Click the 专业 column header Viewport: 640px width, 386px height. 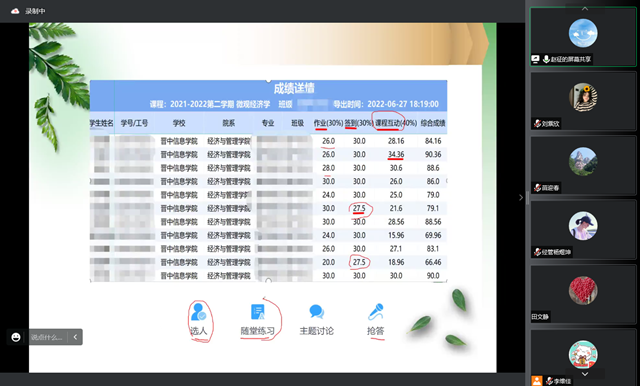pyautogui.click(x=268, y=123)
